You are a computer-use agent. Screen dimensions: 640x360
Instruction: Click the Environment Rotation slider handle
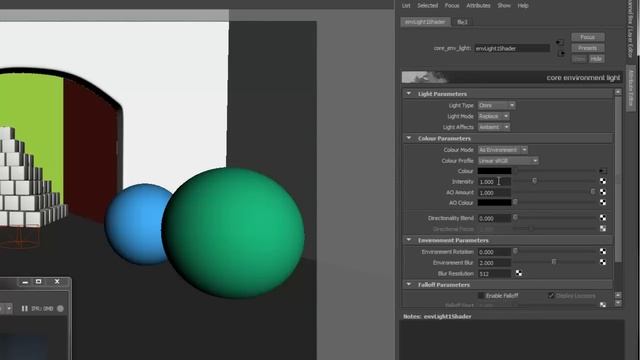pyautogui.click(x=515, y=251)
